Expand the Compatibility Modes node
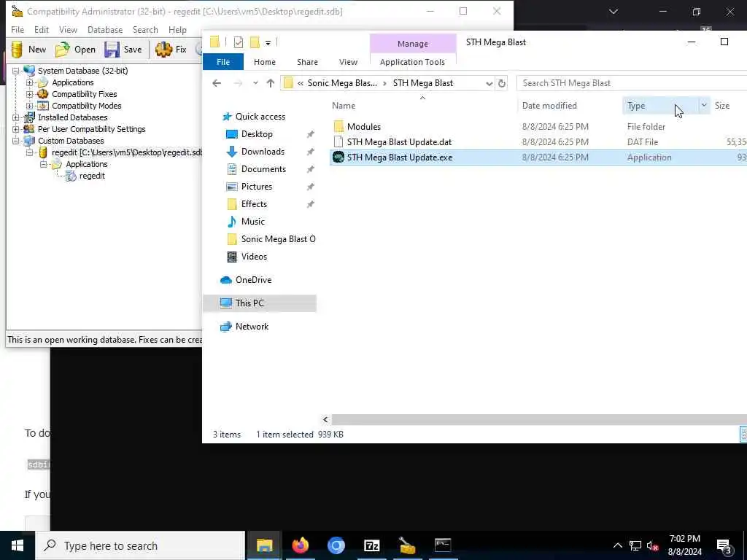The image size is (747, 560). click(29, 106)
